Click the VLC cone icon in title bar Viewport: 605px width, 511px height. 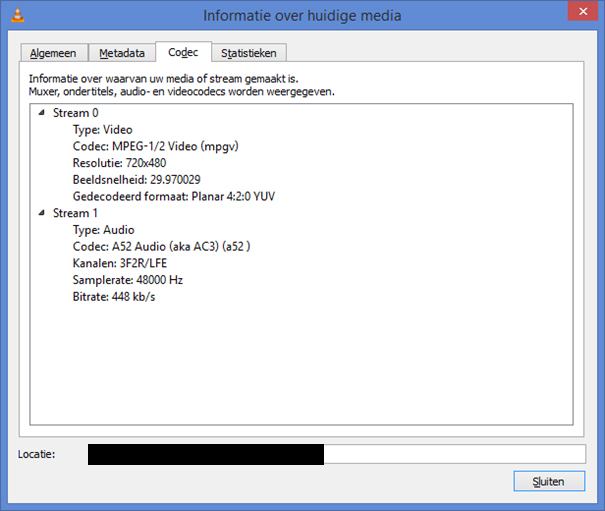17,15
